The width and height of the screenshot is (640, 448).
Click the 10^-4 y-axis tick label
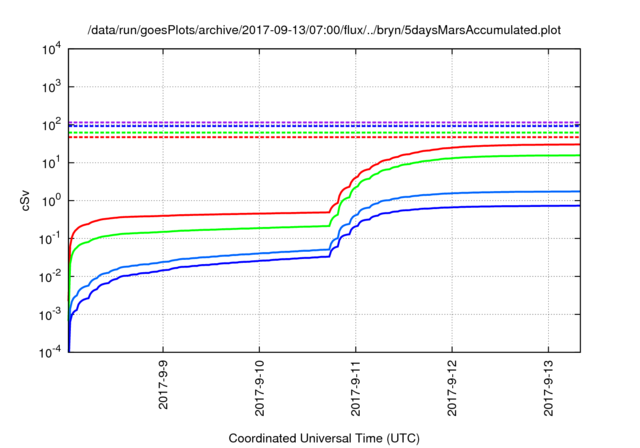point(50,352)
